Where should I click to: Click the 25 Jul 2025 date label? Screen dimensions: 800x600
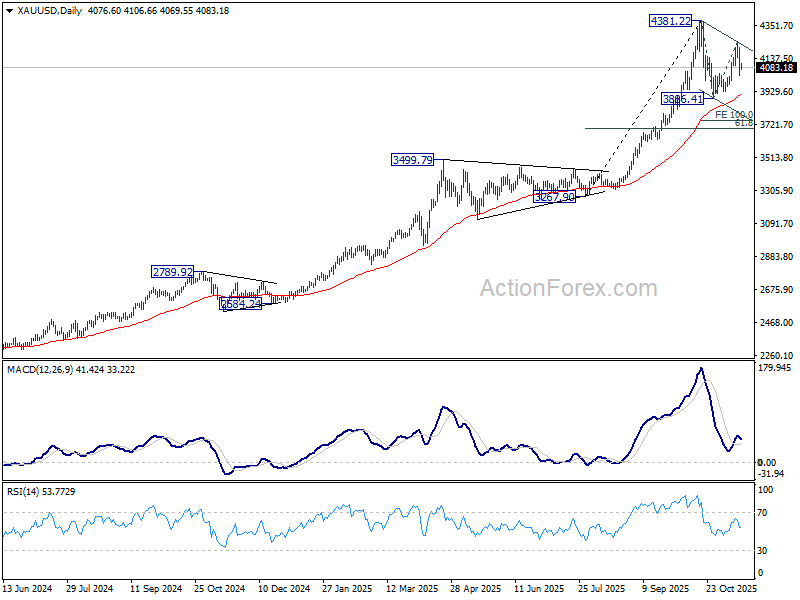click(x=602, y=589)
